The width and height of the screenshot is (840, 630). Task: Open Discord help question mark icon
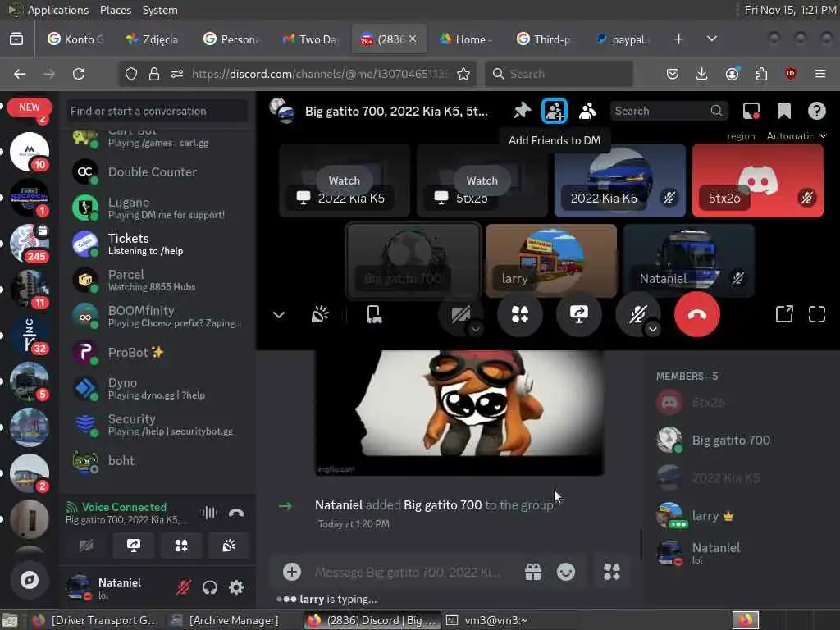(816, 111)
